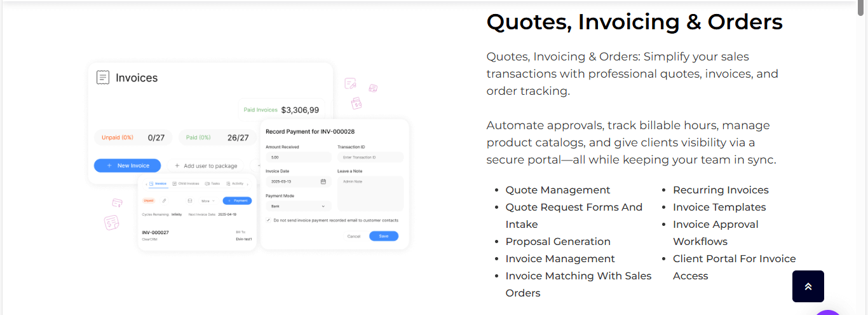Click the Leave a Note text area
Image resolution: width=868 pixels, height=315 pixels.
(370, 193)
